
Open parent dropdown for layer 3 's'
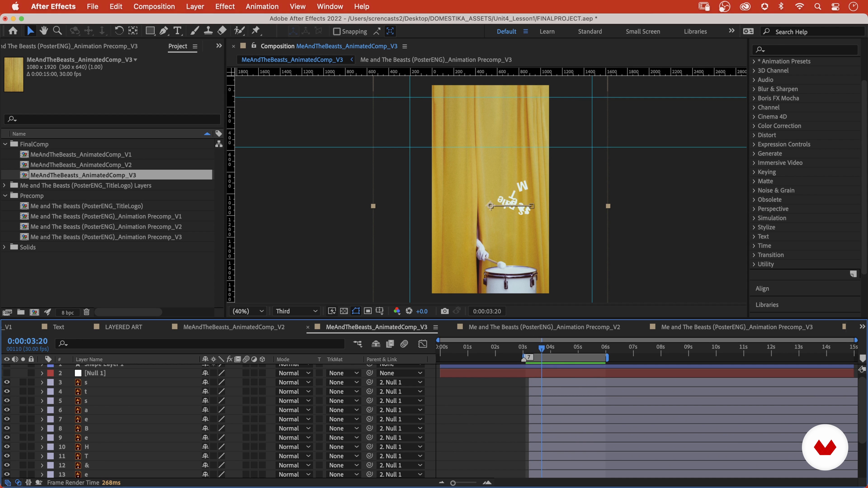pyautogui.click(x=401, y=382)
